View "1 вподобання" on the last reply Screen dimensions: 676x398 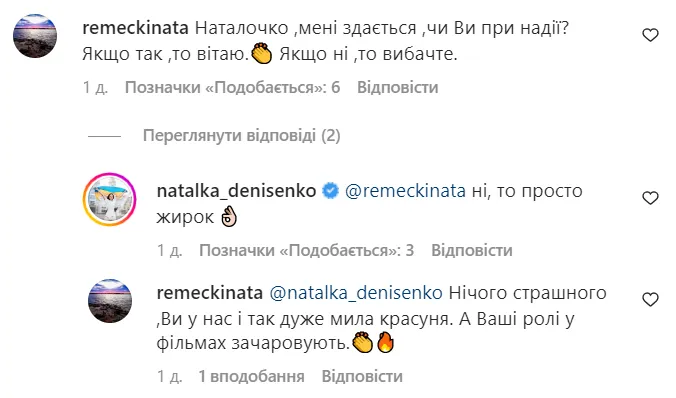pyautogui.click(x=251, y=376)
